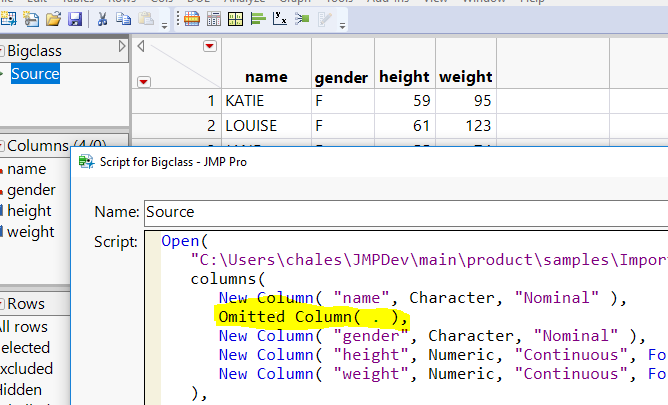
Task: Click the Open file folder icon
Action: point(53,19)
